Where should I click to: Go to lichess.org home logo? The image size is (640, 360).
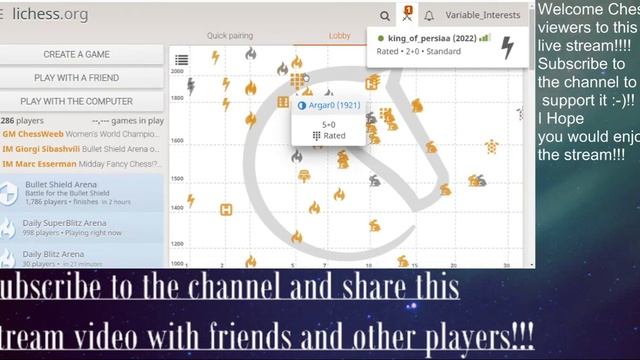[x=50, y=14]
